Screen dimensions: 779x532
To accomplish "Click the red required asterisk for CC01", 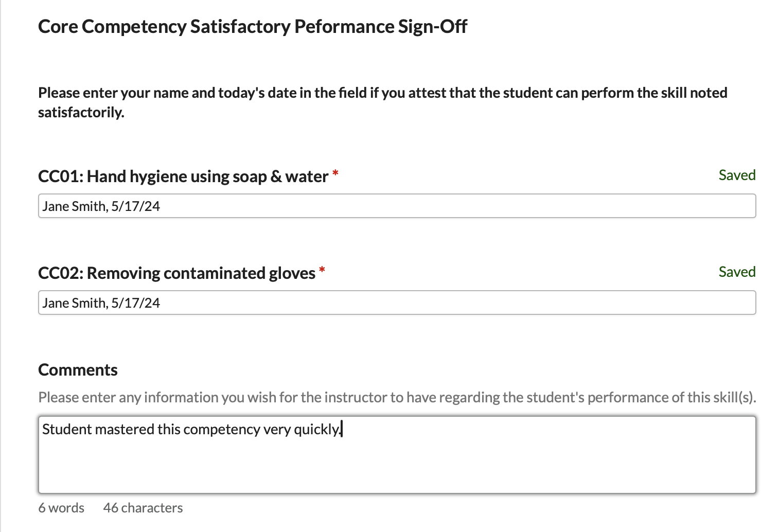I will click(335, 173).
